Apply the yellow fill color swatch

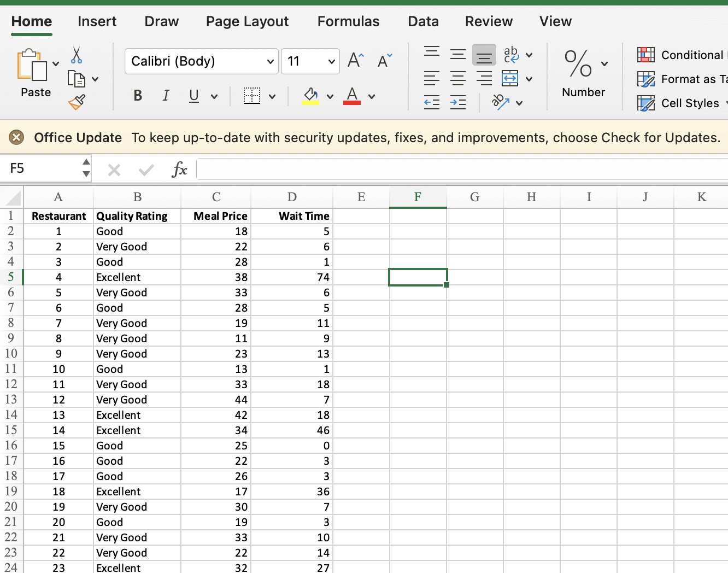click(x=310, y=96)
